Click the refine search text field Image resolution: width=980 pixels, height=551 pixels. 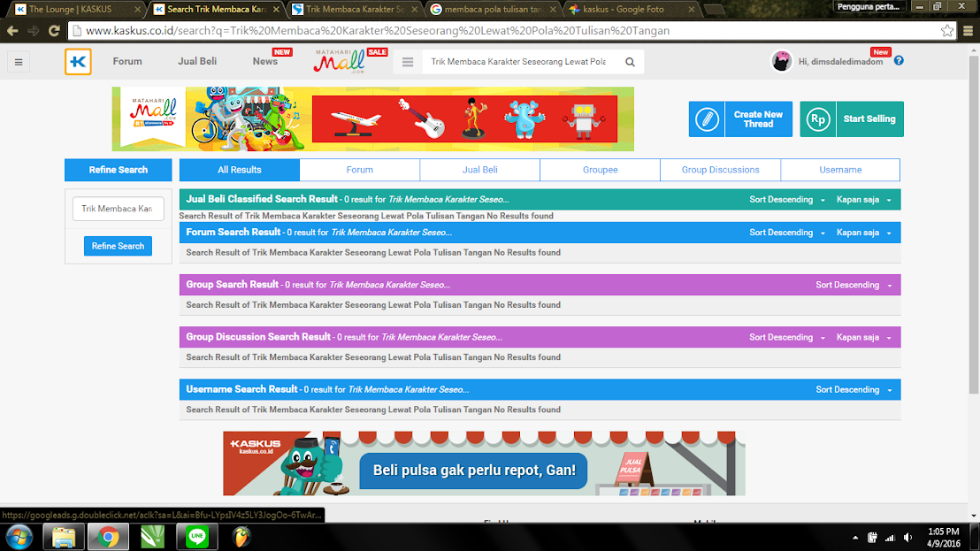coord(119,209)
